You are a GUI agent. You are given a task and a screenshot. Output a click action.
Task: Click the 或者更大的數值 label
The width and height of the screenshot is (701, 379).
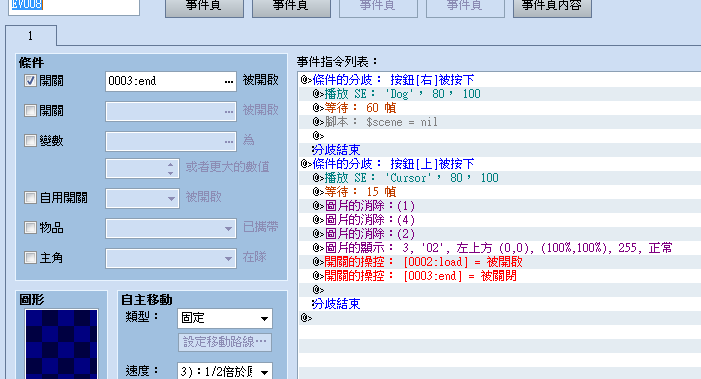point(228,167)
